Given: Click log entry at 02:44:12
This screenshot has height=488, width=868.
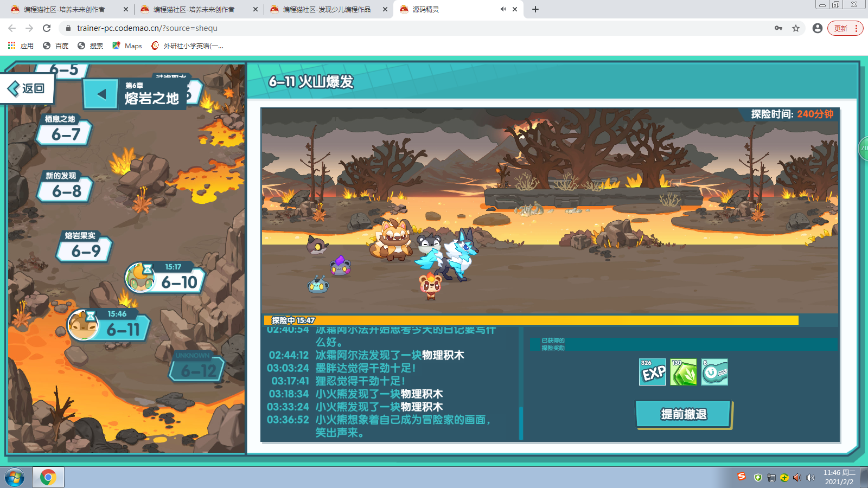Looking at the screenshot, I should (366, 355).
